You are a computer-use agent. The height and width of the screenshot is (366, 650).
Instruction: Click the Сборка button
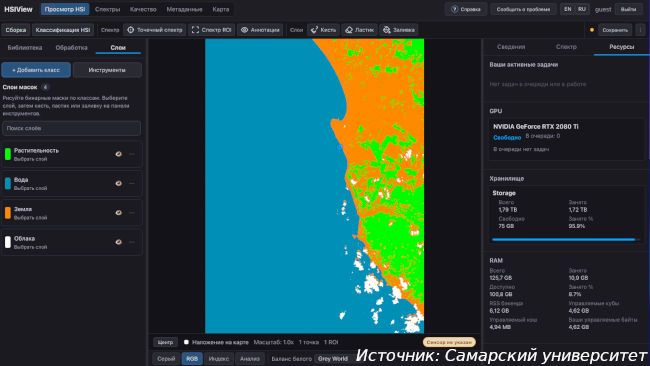[16, 30]
